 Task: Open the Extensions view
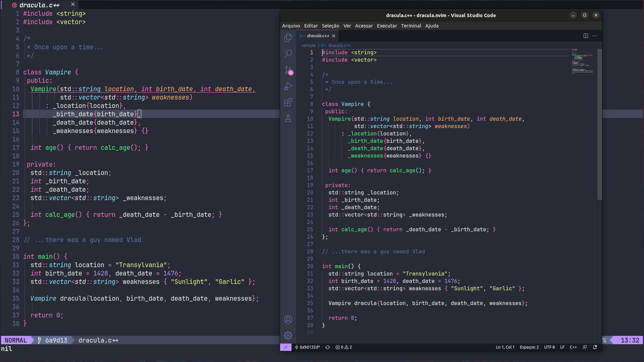point(288,102)
